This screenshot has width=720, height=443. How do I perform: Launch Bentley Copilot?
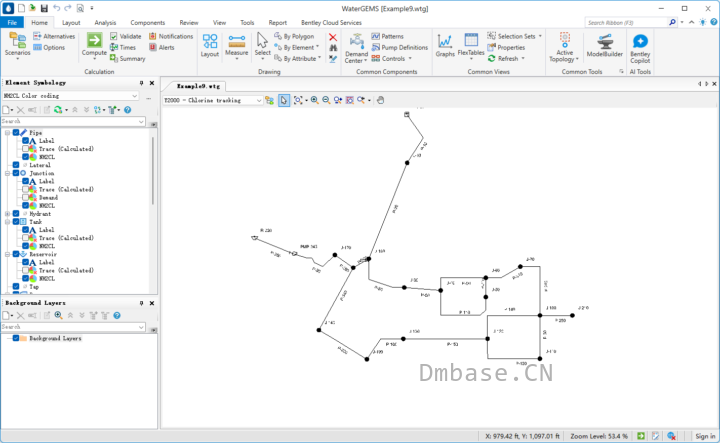click(640, 48)
